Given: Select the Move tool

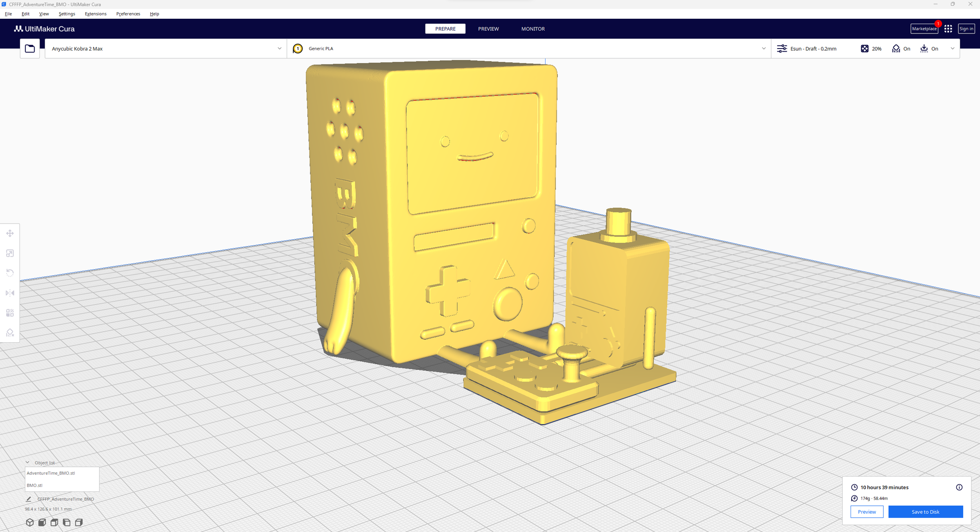Looking at the screenshot, I should coord(10,233).
